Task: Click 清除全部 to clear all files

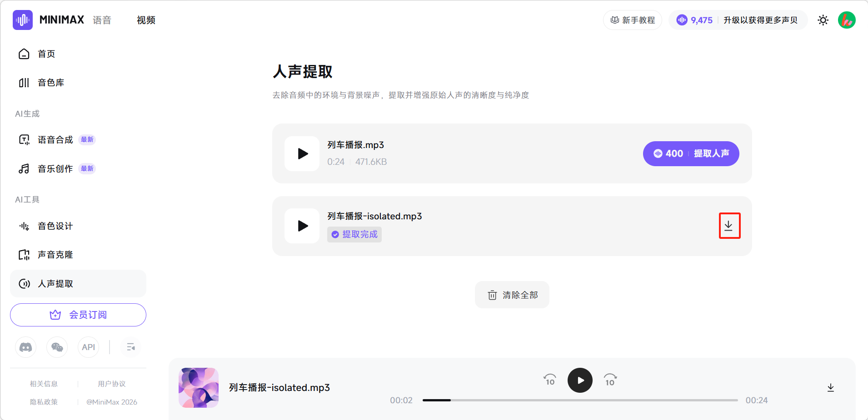Action: [x=512, y=295]
